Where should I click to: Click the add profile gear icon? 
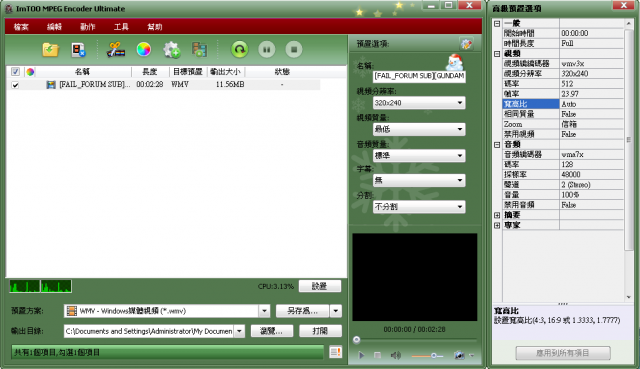(x=171, y=50)
